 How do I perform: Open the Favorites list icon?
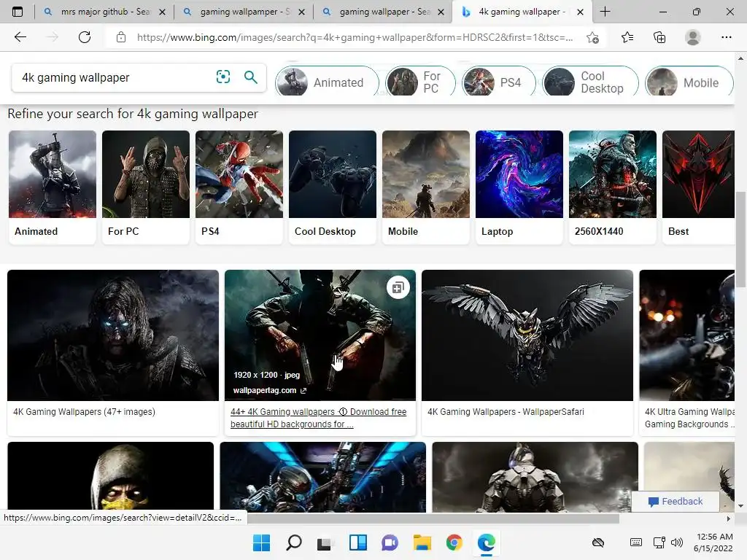click(627, 37)
